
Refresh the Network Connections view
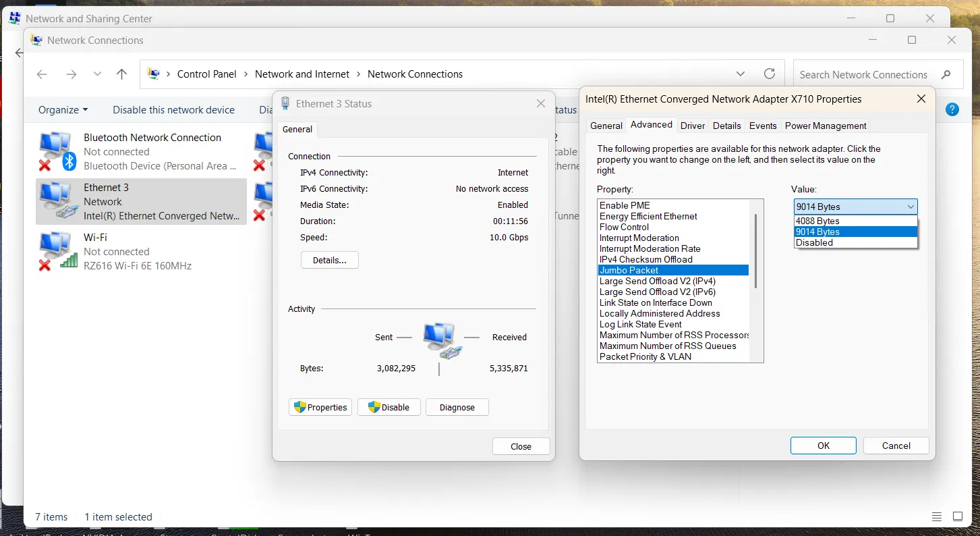pyautogui.click(x=770, y=74)
